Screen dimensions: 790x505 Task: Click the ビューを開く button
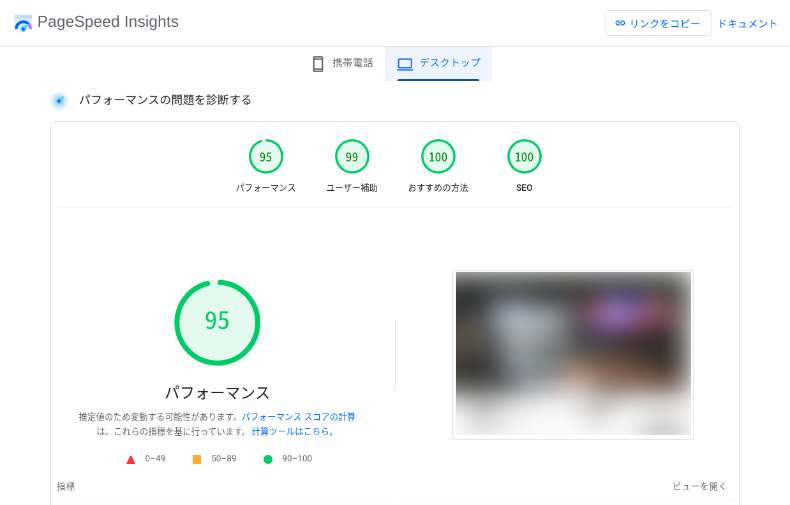point(699,486)
